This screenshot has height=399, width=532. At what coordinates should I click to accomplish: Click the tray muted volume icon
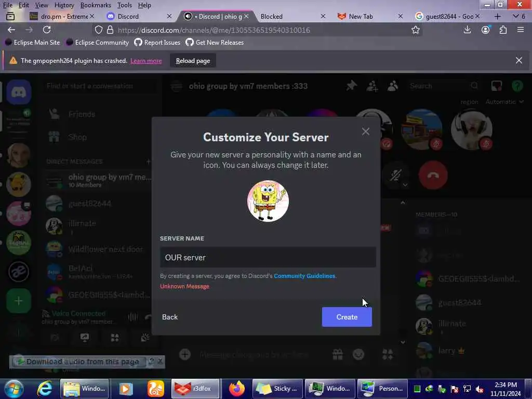tap(480, 389)
